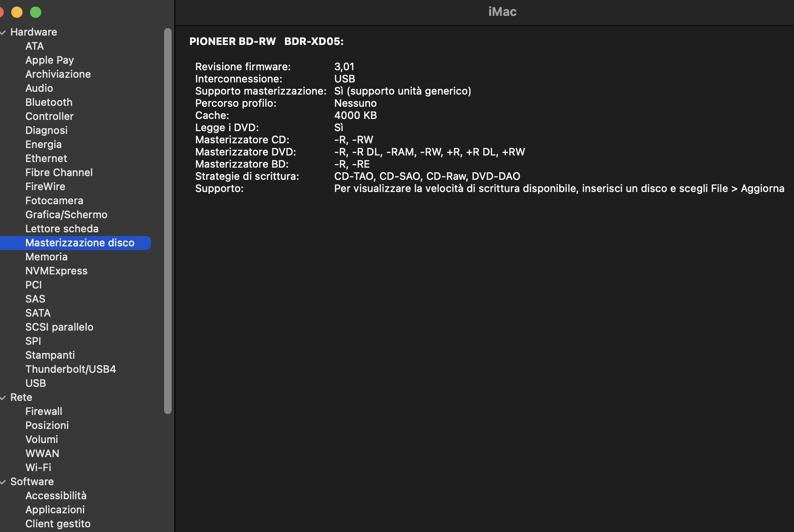Click the Strategie di scrittura value
Screen dimensions: 794x532
click(x=427, y=176)
